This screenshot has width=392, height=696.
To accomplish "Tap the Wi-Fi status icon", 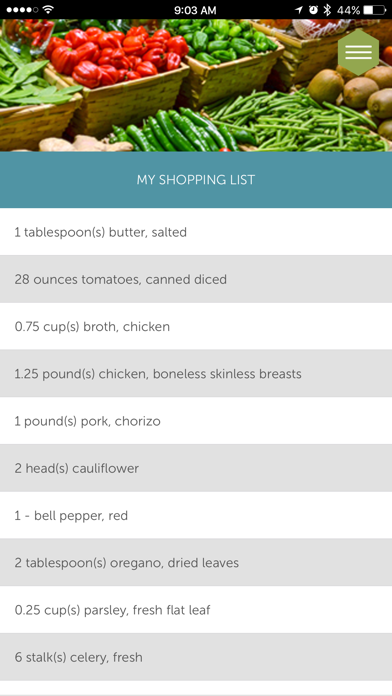I will point(48,9).
